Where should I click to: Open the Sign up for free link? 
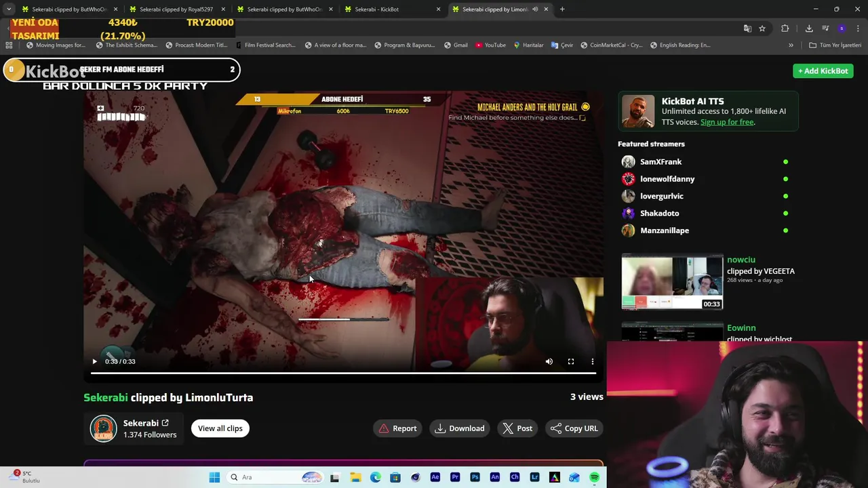(727, 122)
